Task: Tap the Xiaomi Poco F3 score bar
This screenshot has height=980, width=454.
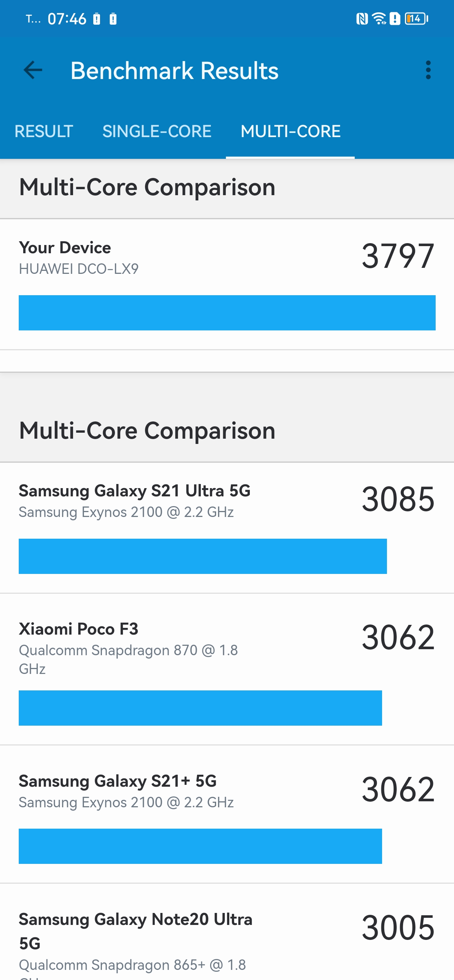Action: 200,708
